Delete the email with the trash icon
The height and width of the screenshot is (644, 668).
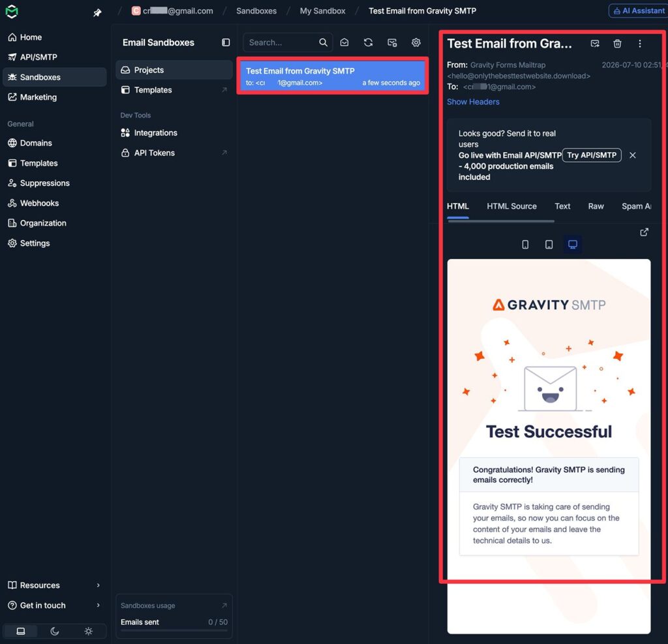pos(617,44)
